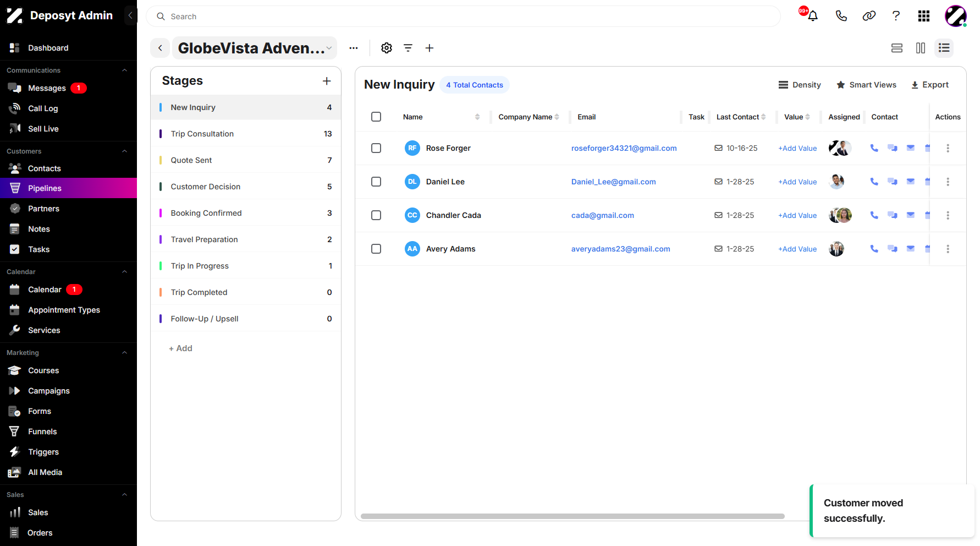Call Rose Forger via phone icon
980x546 pixels.
874,148
